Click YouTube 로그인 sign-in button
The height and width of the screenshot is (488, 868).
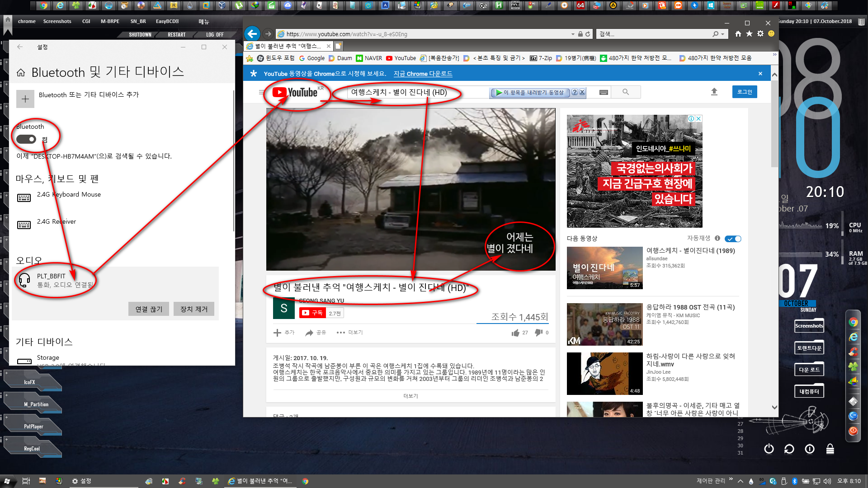[x=745, y=92]
